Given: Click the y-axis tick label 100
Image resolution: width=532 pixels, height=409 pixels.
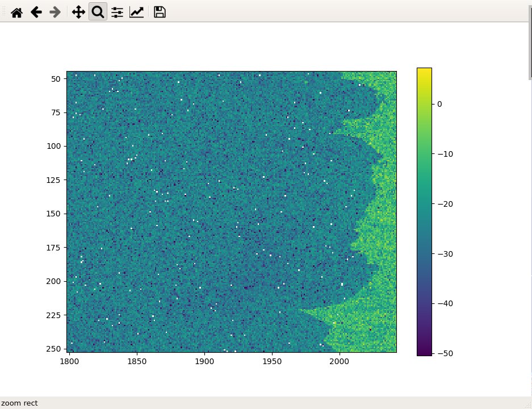Looking at the screenshot, I should [53, 147].
